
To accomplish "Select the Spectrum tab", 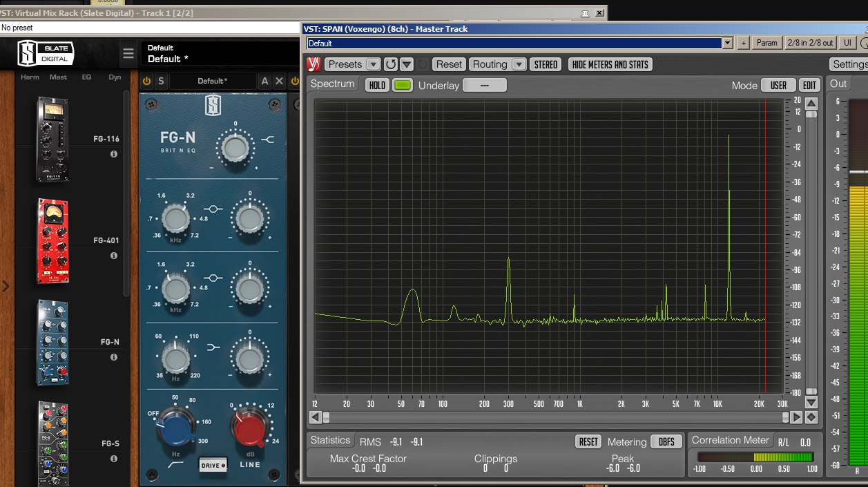I will tap(332, 84).
